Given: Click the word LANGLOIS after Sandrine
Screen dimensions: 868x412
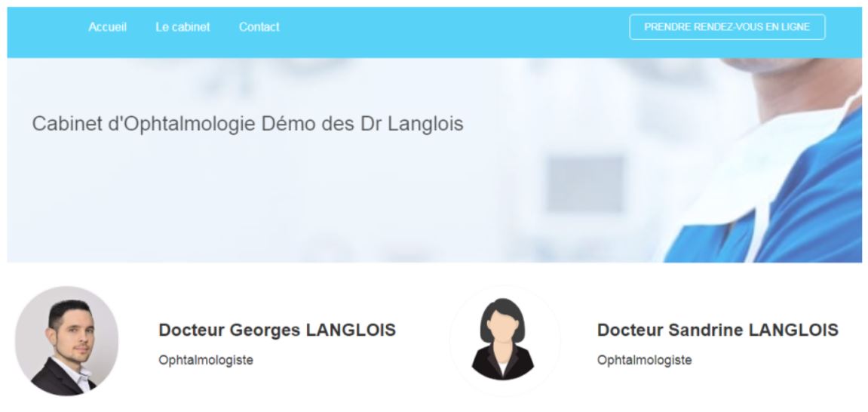Looking at the screenshot, I should 793,330.
